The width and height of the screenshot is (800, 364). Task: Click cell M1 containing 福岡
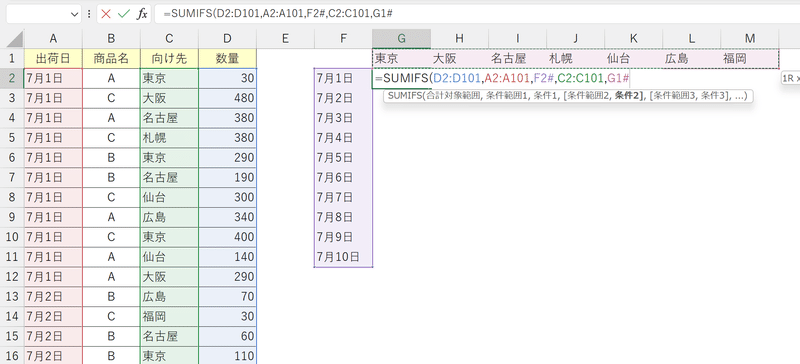click(749, 59)
